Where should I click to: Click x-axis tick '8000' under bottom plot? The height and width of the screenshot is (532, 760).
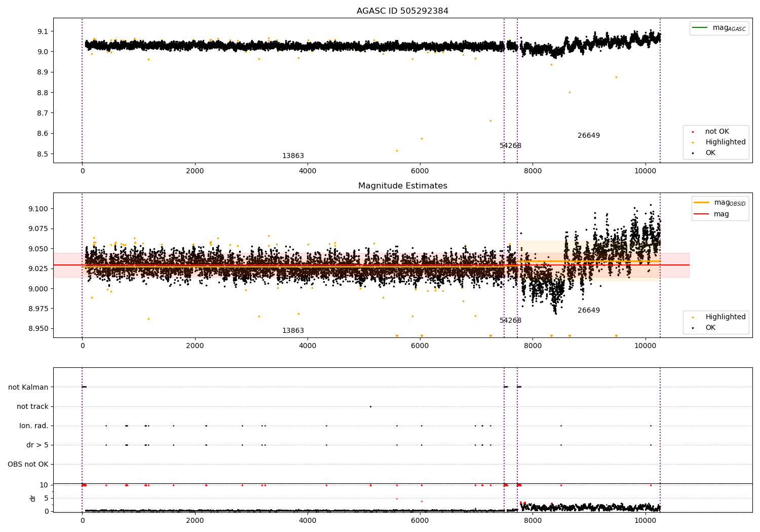pos(533,521)
